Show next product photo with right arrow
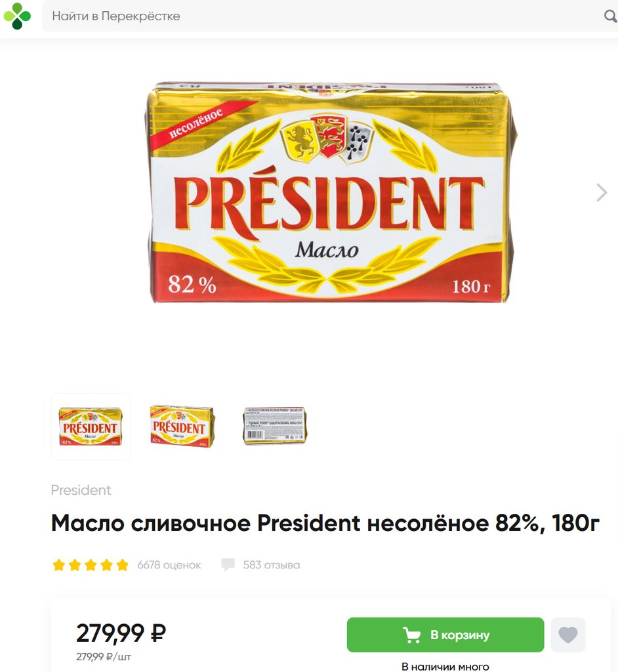Viewport: 618px width, 672px height. 602,192
